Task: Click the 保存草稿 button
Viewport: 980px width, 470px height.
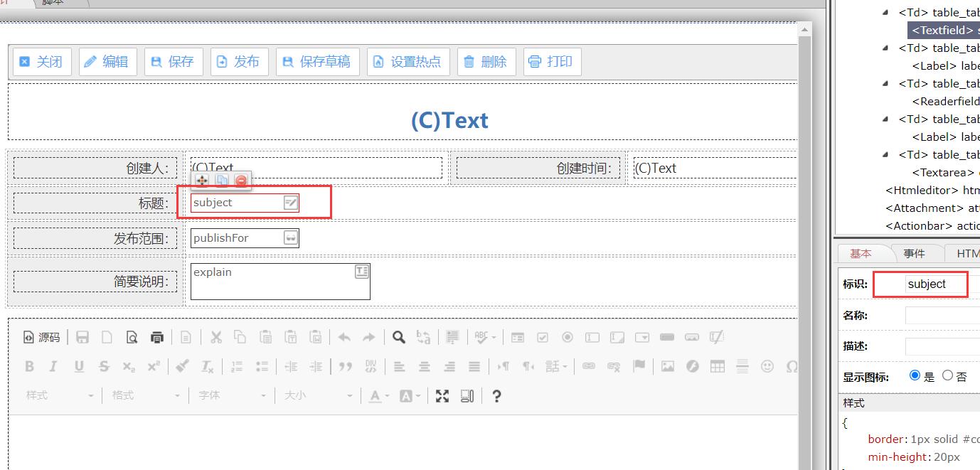Action: (x=317, y=62)
